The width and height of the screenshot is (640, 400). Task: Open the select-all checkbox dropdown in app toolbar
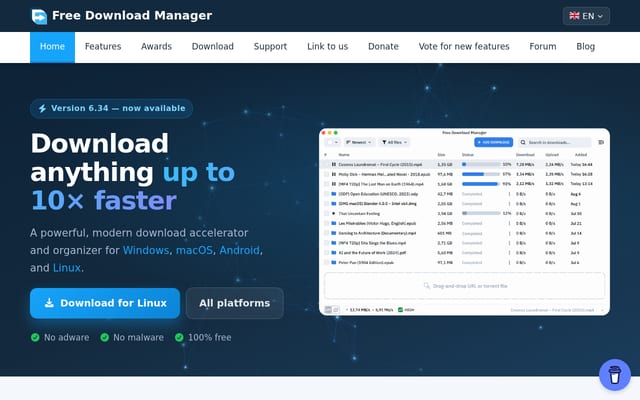tap(332, 142)
